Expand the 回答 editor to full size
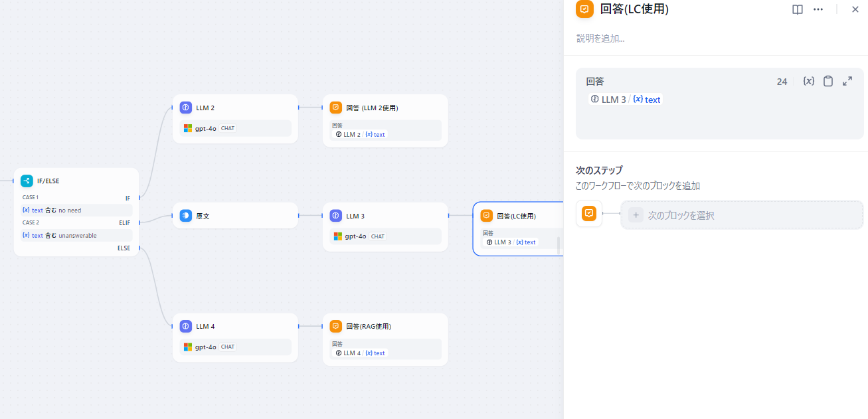The height and width of the screenshot is (419, 868). [847, 81]
